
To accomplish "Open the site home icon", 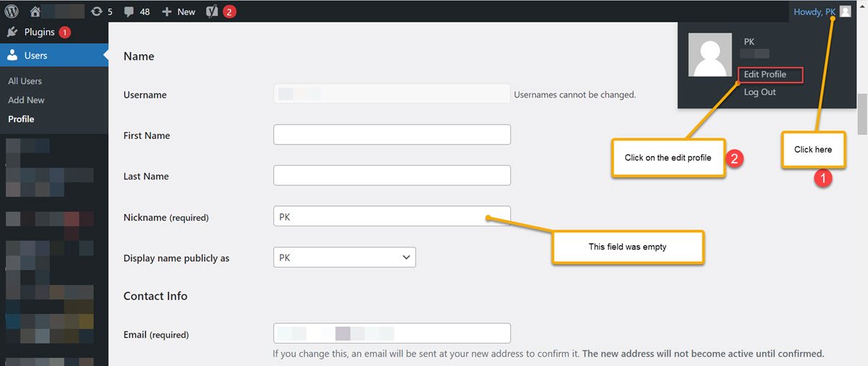I will [x=35, y=11].
